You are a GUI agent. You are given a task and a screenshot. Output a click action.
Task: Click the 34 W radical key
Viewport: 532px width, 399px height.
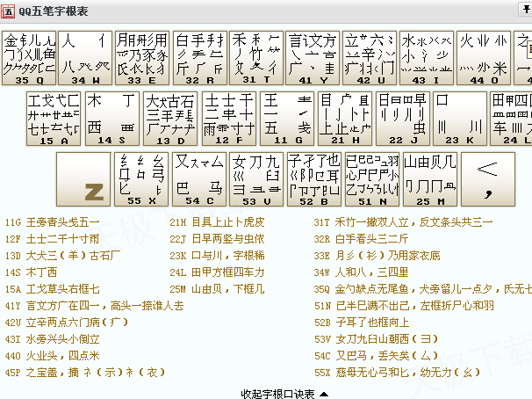pyautogui.click(x=85, y=58)
